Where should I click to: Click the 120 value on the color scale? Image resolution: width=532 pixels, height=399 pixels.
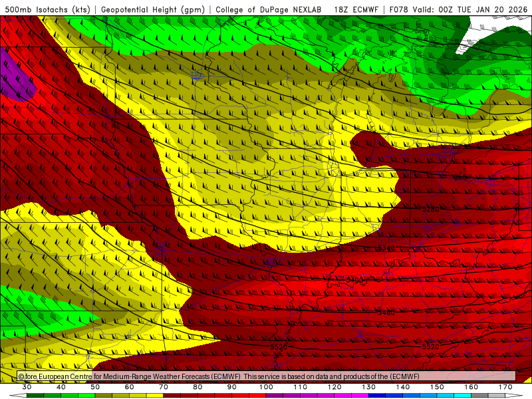[334, 387]
